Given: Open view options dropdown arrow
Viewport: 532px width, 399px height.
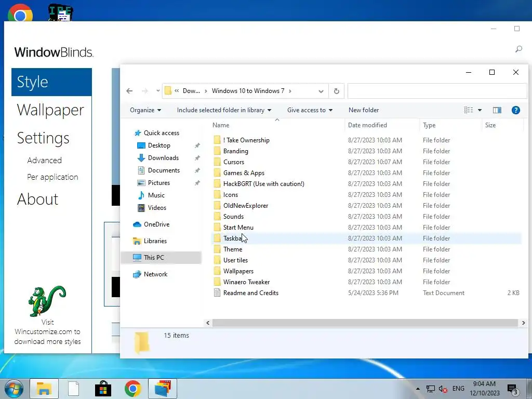Looking at the screenshot, I should coord(480,110).
